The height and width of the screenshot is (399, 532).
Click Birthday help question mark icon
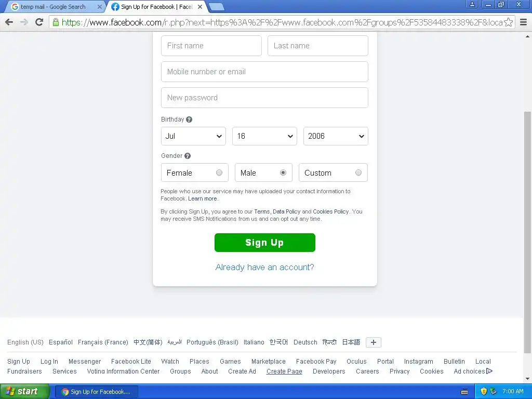click(189, 119)
